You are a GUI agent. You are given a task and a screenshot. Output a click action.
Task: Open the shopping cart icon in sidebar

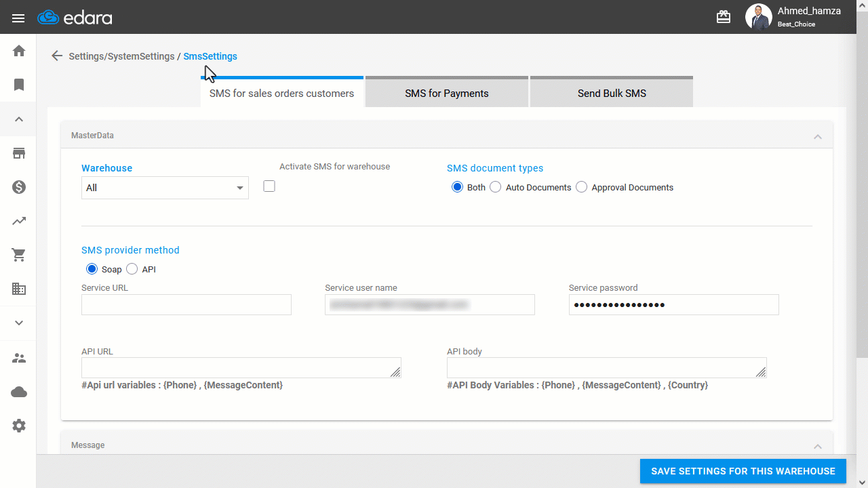19,255
